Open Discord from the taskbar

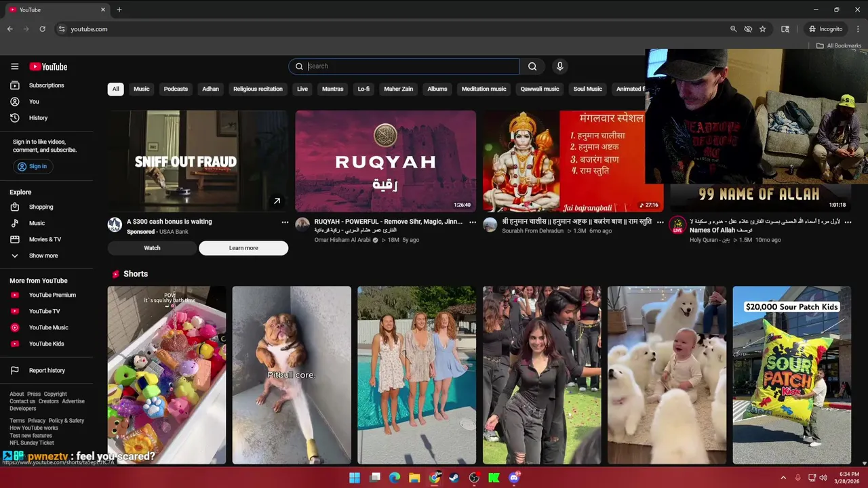[x=514, y=478]
